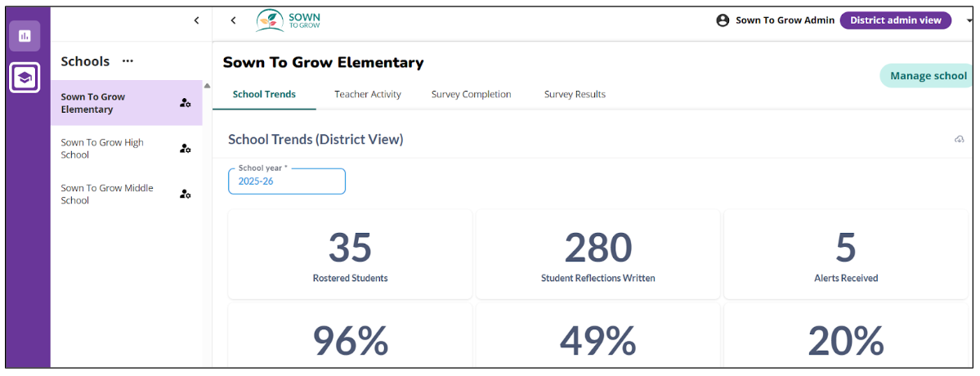Open the Schools three-dot options menu
The height and width of the screenshot is (376, 980).
point(128,61)
